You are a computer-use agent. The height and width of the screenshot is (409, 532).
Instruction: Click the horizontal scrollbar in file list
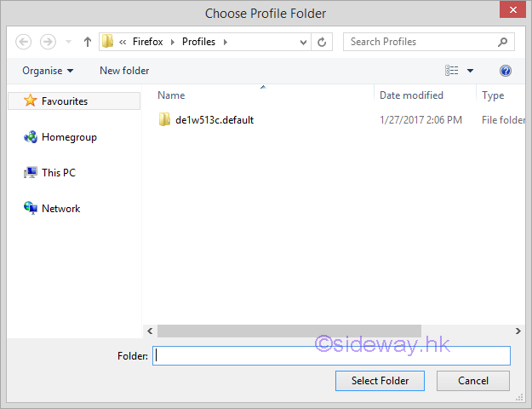pyautogui.click(x=289, y=331)
